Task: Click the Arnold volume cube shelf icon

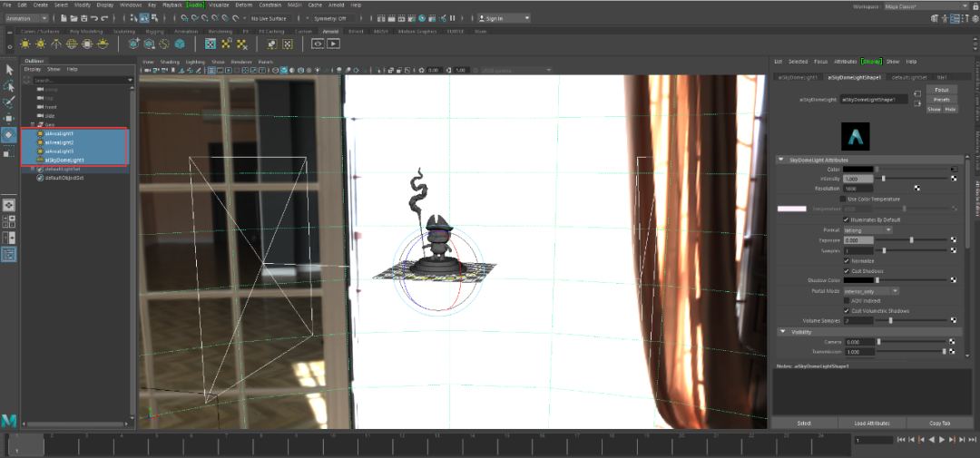Action: pyautogui.click(x=180, y=44)
